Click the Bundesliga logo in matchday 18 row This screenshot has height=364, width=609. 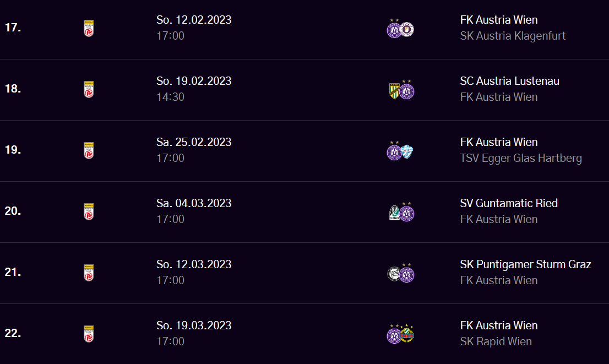pos(89,89)
